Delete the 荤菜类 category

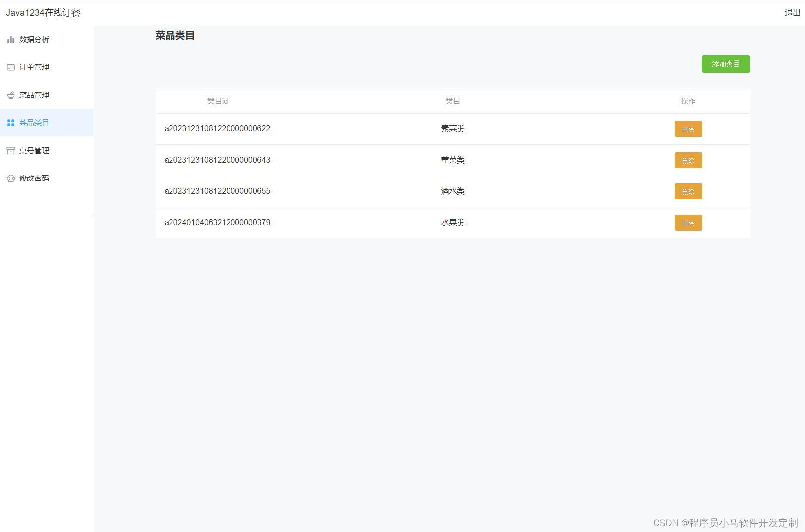[x=688, y=160]
